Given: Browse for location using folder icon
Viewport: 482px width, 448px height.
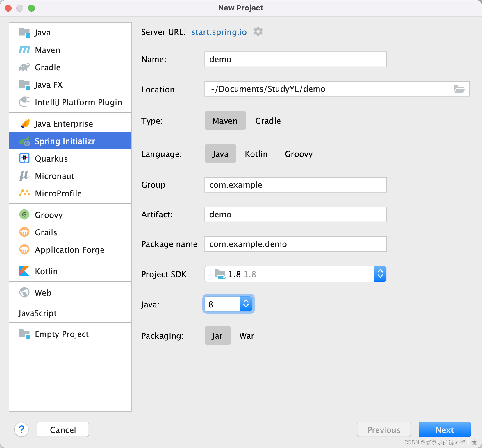Looking at the screenshot, I should [x=459, y=89].
